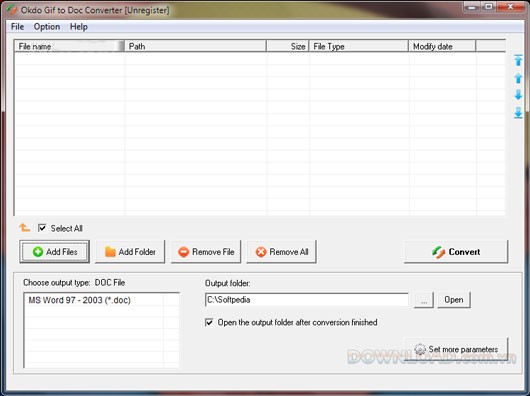Open Set more parameters
This screenshot has height=396, width=530.
(x=457, y=349)
